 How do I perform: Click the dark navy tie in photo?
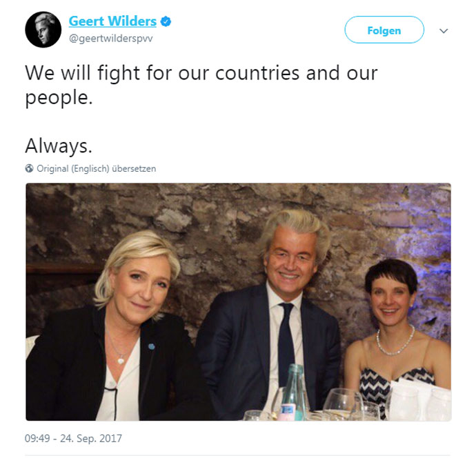tap(286, 344)
